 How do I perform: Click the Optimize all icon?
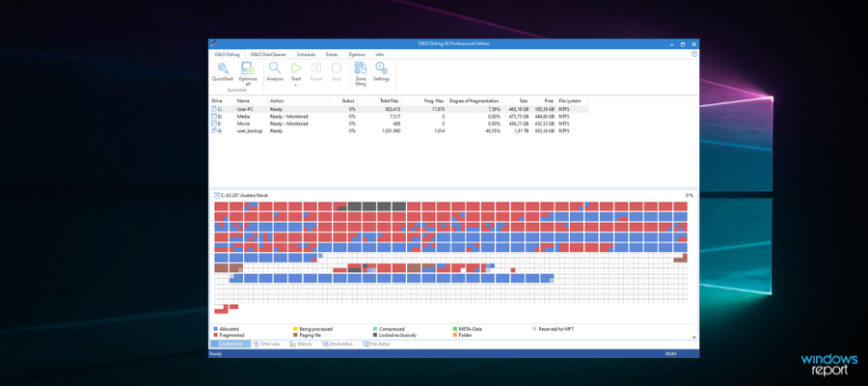(x=248, y=69)
